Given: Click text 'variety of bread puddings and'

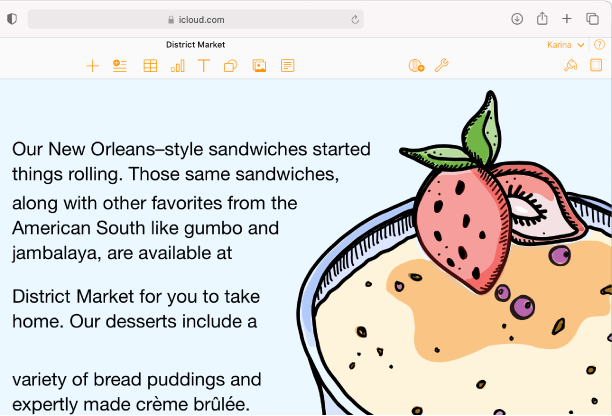Looking at the screenshot, I should 137,380.
